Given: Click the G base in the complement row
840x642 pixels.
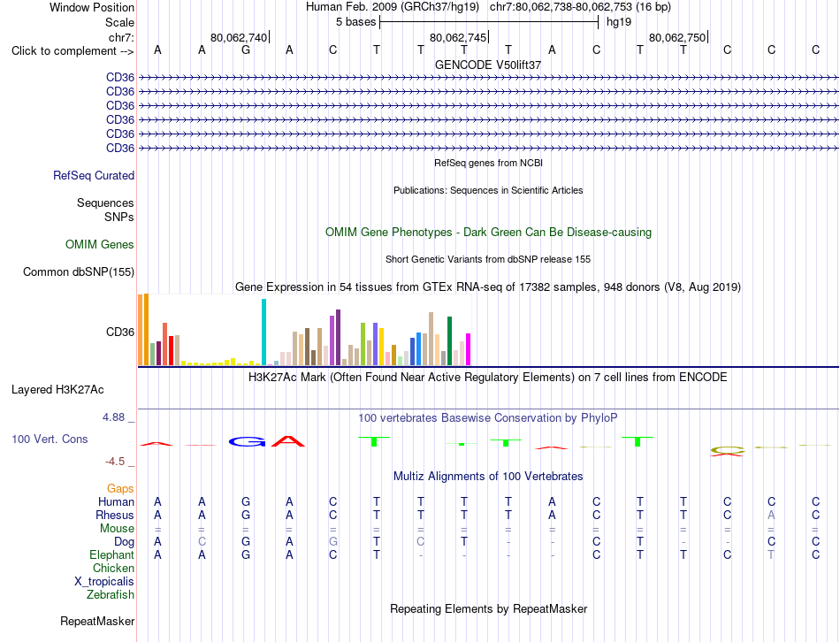Looking at the screenshot, I should coord(245,50).
